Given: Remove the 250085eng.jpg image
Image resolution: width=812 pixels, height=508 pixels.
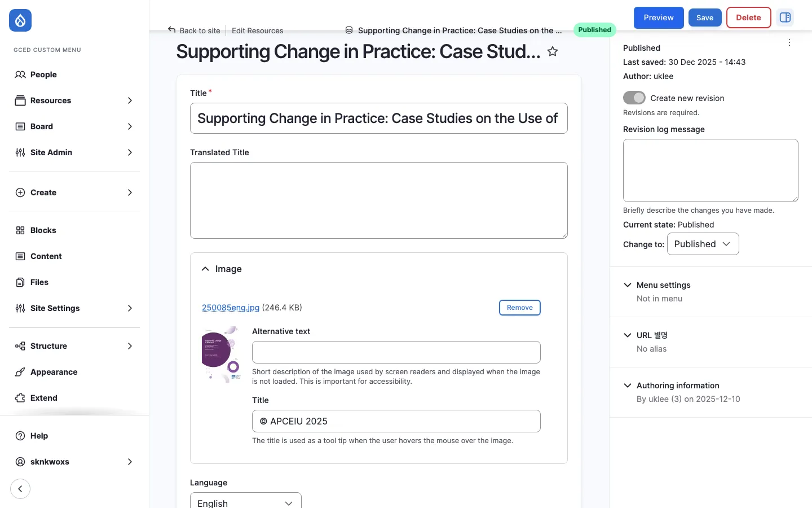Looking at the screenshot, I should click(x=519, y=308).
